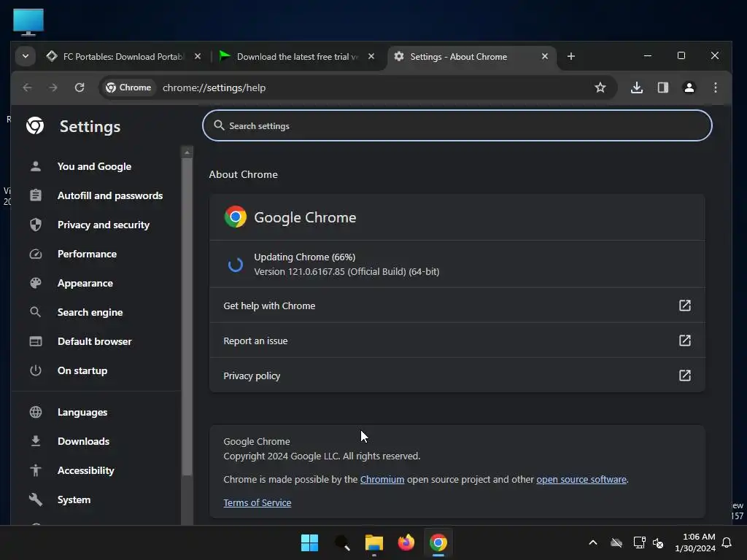Open You and Google settings

point(94,166)
